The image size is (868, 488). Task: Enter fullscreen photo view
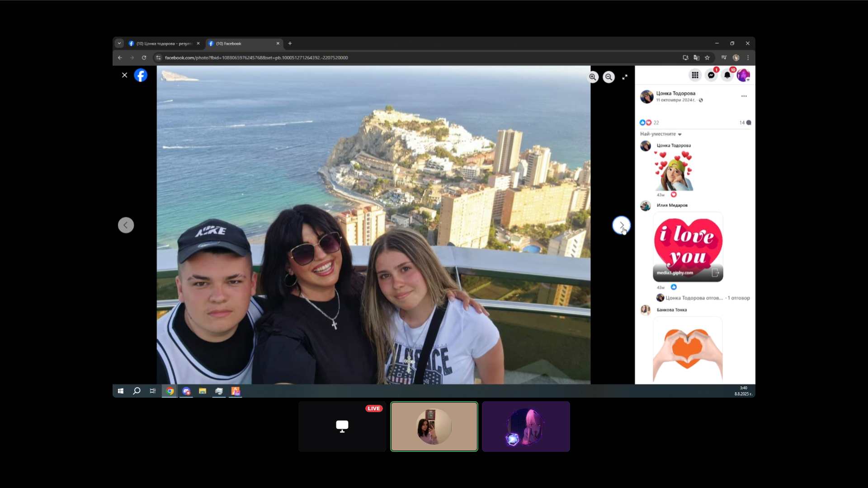pos(625,77)
